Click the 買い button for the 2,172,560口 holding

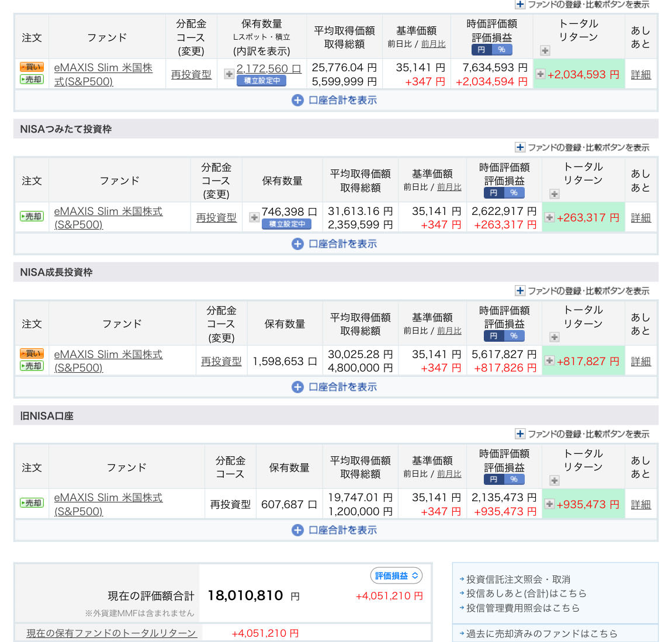click(32, 67)
